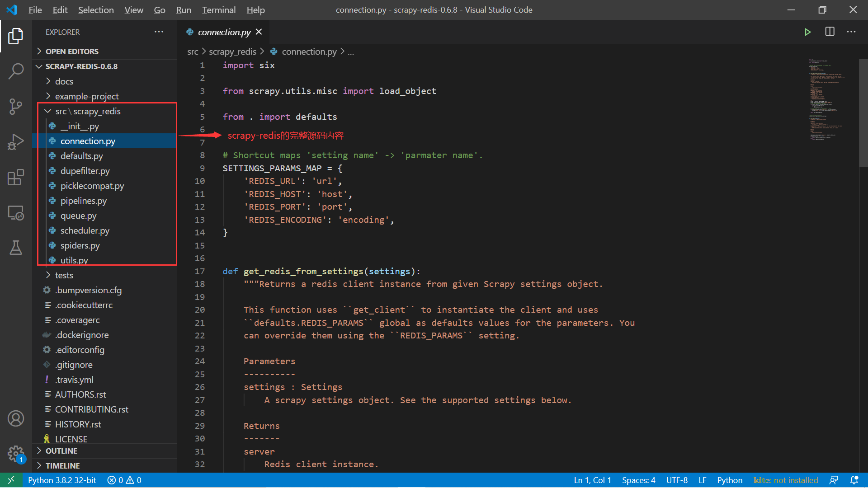The image size is (868, 488).
Task: Open the Go menu
Action: click(x=160, y=10)
